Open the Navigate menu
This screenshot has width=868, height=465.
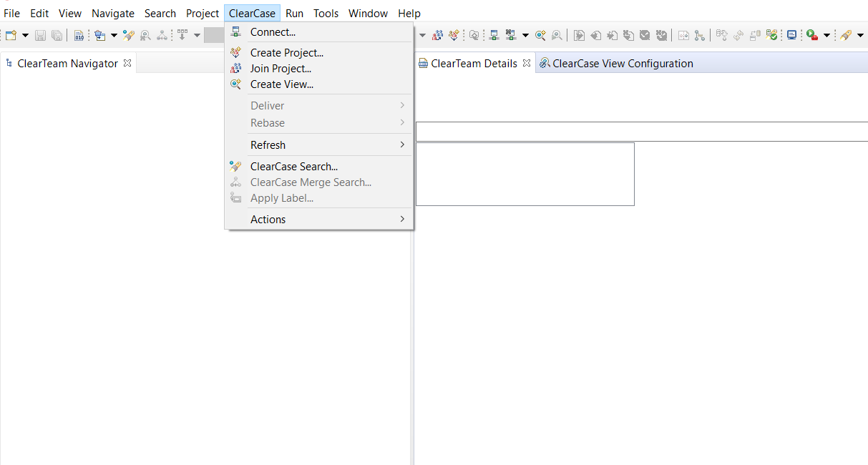[113, 14]
